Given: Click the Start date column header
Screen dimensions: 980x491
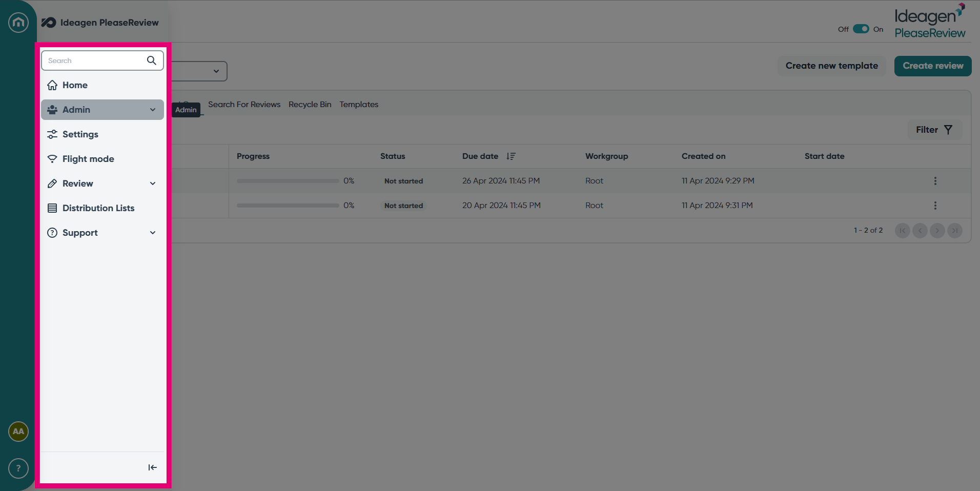Looking at the screenshot, I should click(x=824, y=156).
